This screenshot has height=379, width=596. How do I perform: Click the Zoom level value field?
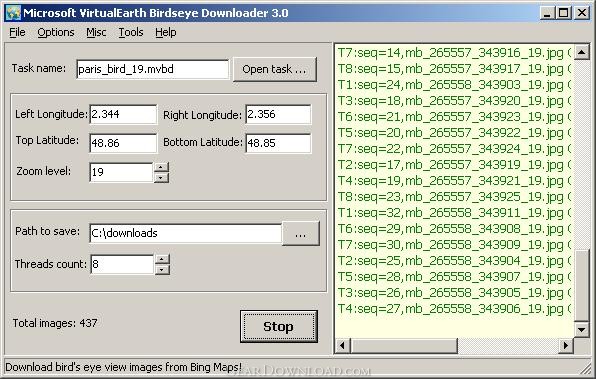[122, 172]
